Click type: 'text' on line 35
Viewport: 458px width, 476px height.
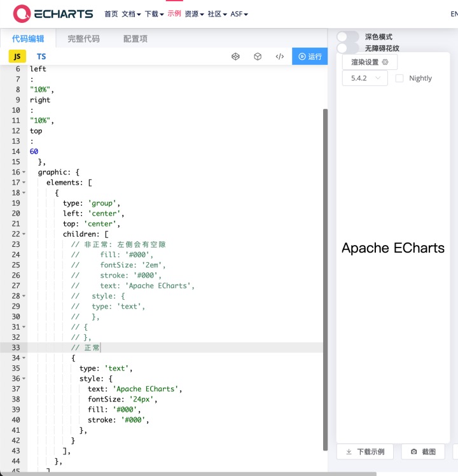[x=106, y=368]
